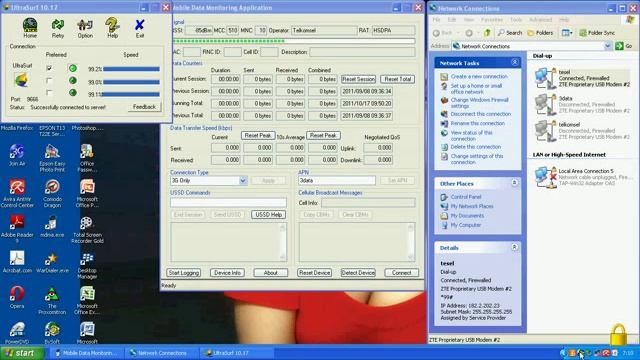Click the Exit icon in UltraSurf
Screen dimensions: 640x360
(140, 28)
